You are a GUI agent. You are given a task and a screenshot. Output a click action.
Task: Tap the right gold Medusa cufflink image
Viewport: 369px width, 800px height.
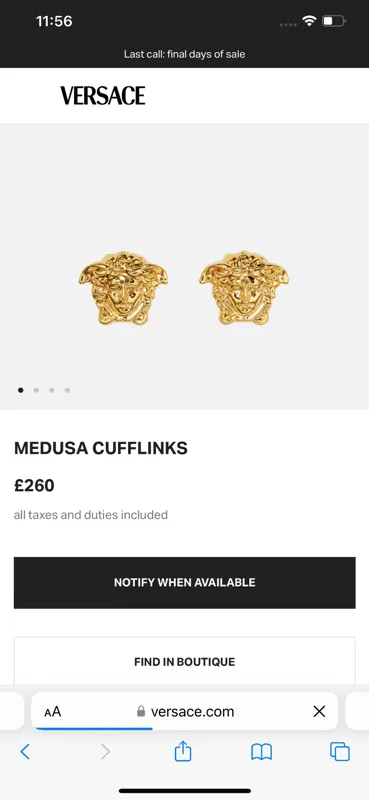(x=244, y=288)
